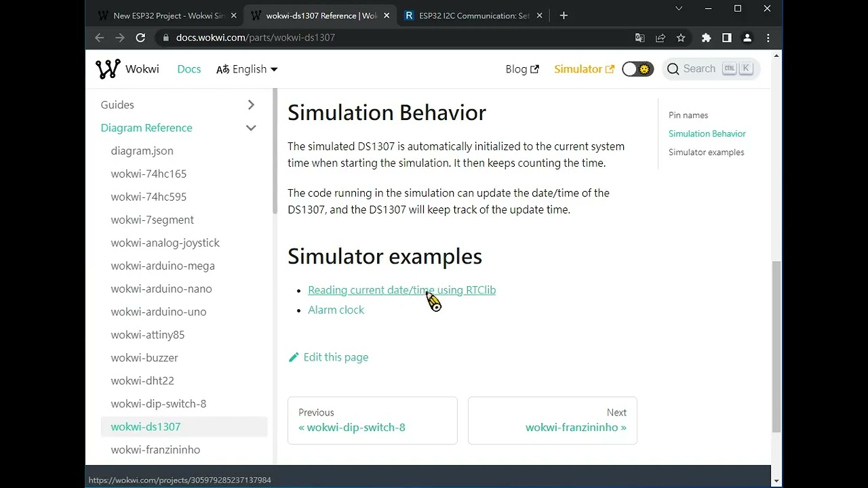This screenshot has width=868, height=488.
Task: Open wokwi-franzininho sidebar item
Action: (184, 450)
